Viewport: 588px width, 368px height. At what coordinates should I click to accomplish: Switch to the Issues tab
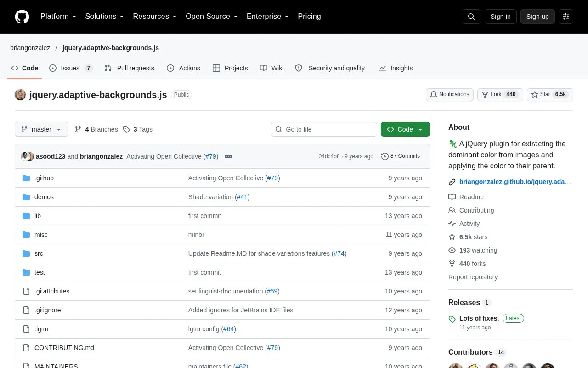click(x=71, y=68)
